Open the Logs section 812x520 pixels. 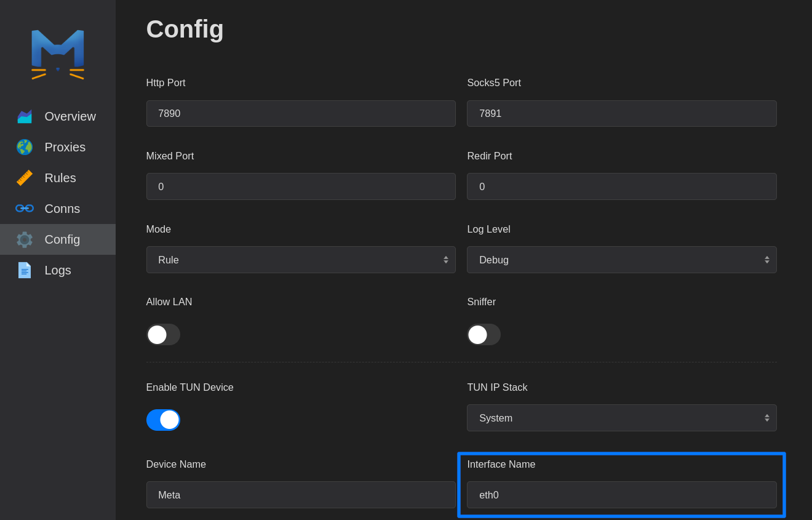click(x=58, y=270)
